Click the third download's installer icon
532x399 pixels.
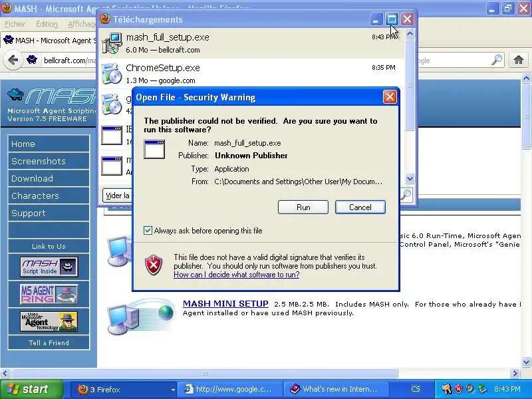pyautogui.click(x=112, y=104)
